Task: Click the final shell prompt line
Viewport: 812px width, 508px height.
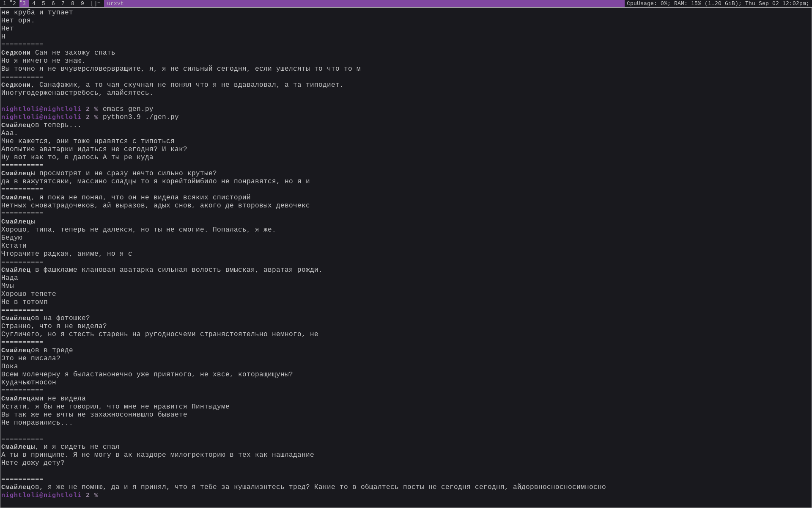Action: 49,495
